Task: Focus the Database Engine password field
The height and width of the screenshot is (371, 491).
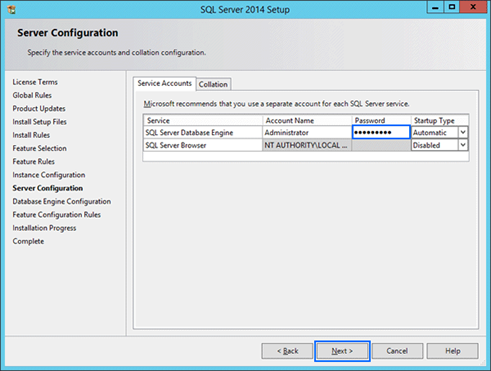Action: (381, 132)
